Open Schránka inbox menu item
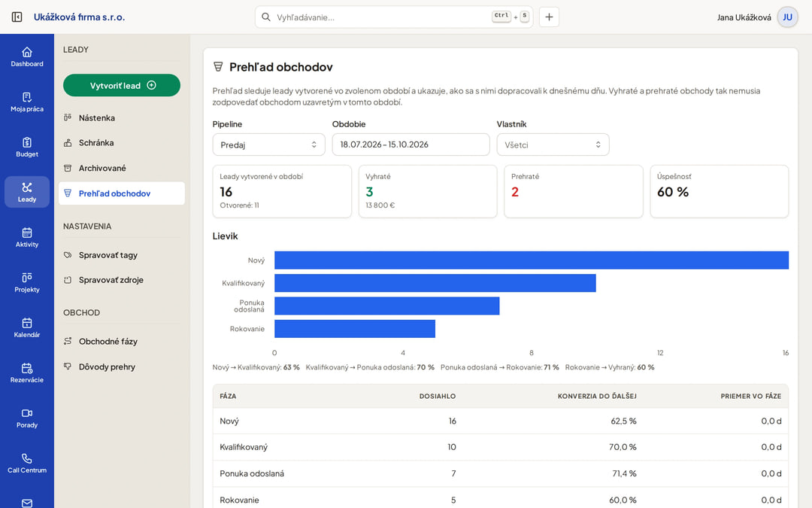 click(122, 142)
